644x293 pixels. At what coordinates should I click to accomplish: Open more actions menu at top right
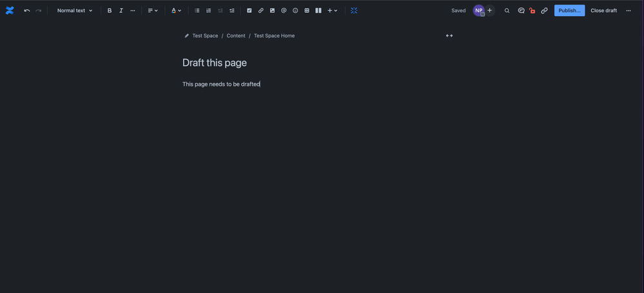click(x=629, y=11)
